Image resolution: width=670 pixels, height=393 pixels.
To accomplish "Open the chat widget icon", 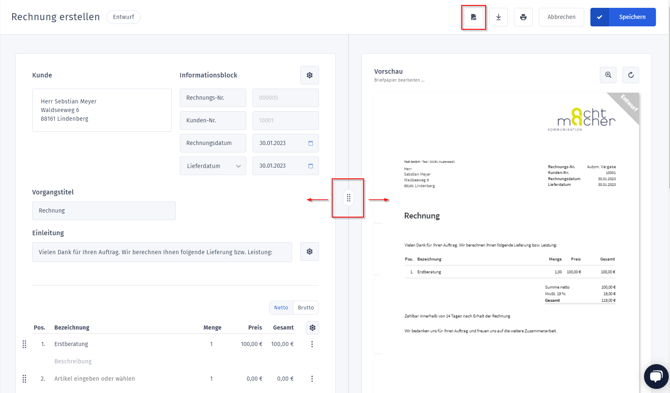I will (656, 376).
